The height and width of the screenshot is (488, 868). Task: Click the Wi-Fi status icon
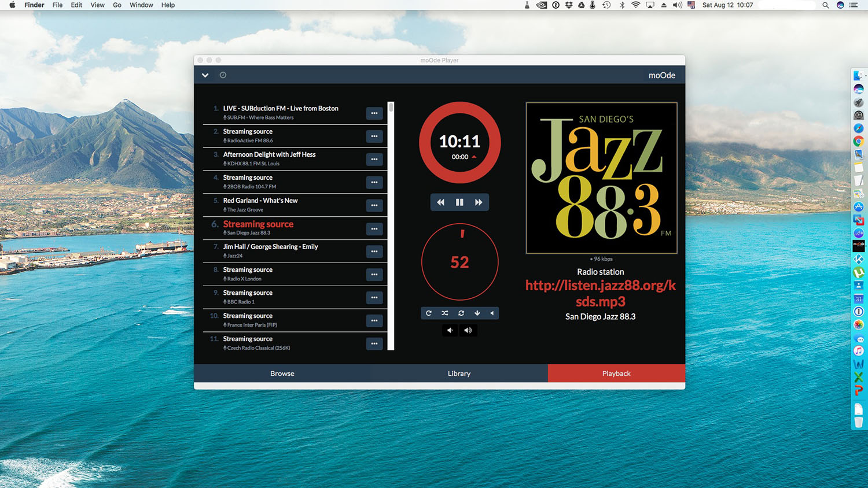pyautogui.click(x=635, y=5)
